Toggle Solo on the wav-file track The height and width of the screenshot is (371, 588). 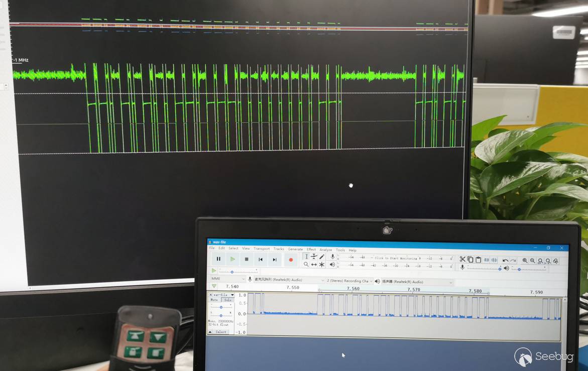(227, 300)
